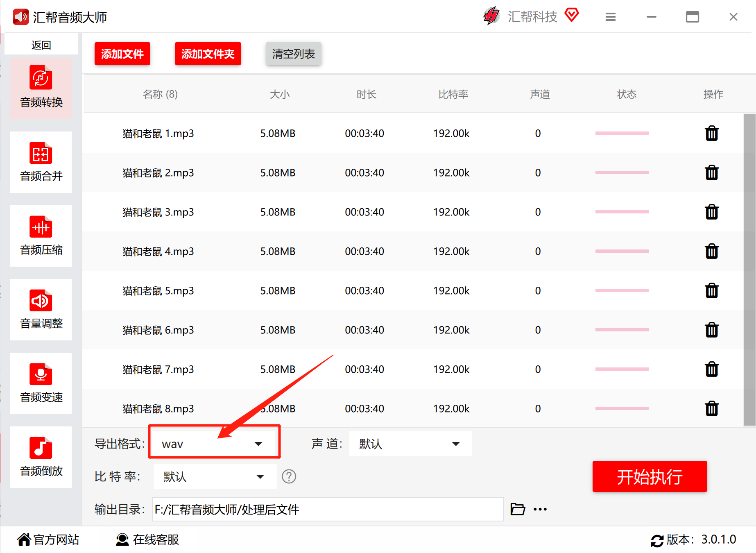Open the 音频变速 audio speed tool
756x553 pixels.
pos(41,383)
